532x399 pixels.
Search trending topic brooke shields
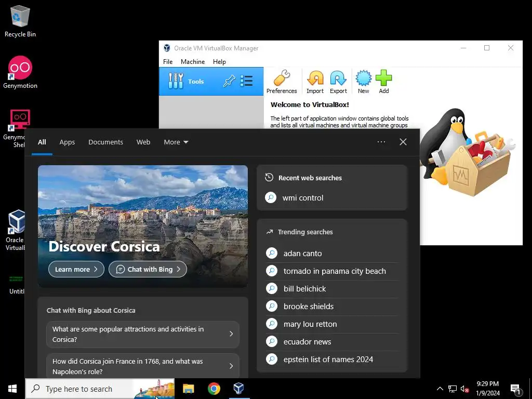(332, 307)
